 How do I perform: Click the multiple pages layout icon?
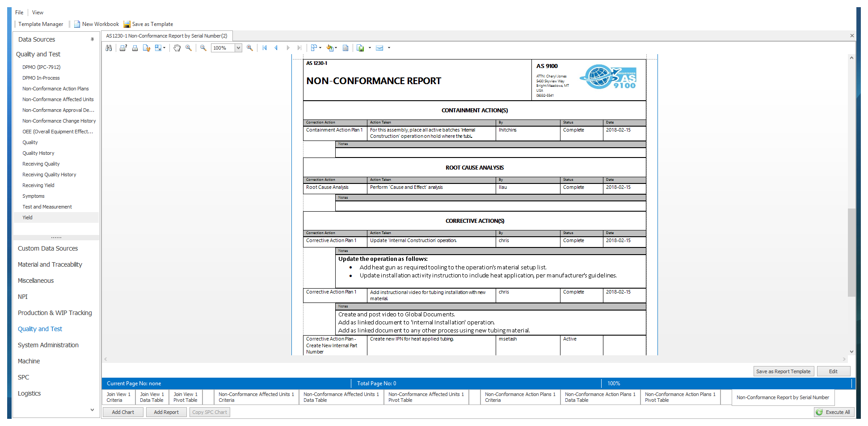click(314, 48)
